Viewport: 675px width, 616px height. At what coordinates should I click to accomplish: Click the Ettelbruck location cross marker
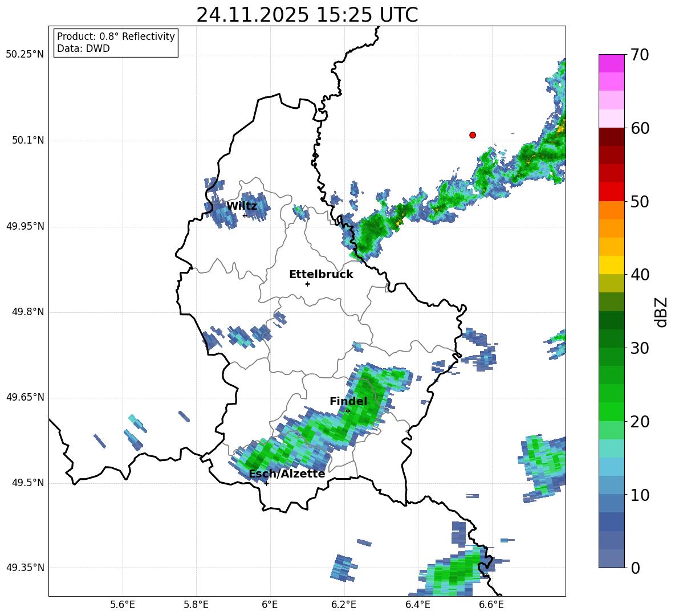pyautogui.click(x=307, y=284)
